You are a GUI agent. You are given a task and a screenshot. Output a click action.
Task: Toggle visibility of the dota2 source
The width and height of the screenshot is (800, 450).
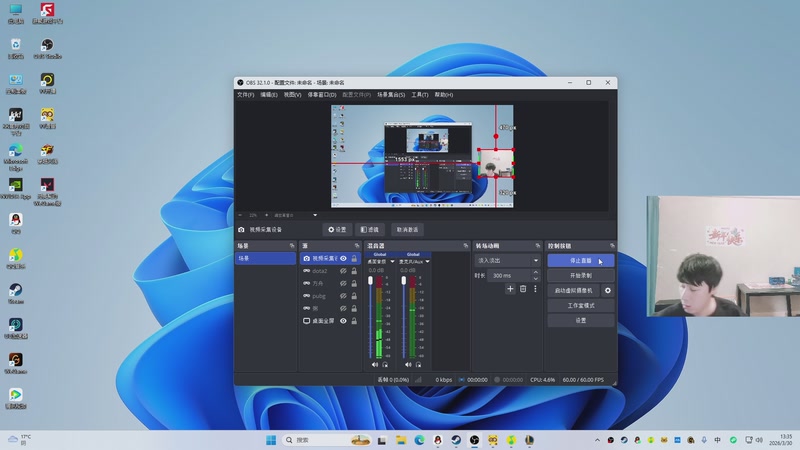point(343,271)
